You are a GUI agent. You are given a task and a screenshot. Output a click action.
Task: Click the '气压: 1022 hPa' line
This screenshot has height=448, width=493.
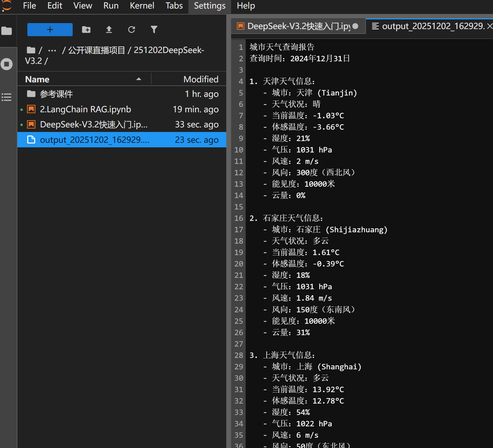pyautogui.click(x=298, y=423)
